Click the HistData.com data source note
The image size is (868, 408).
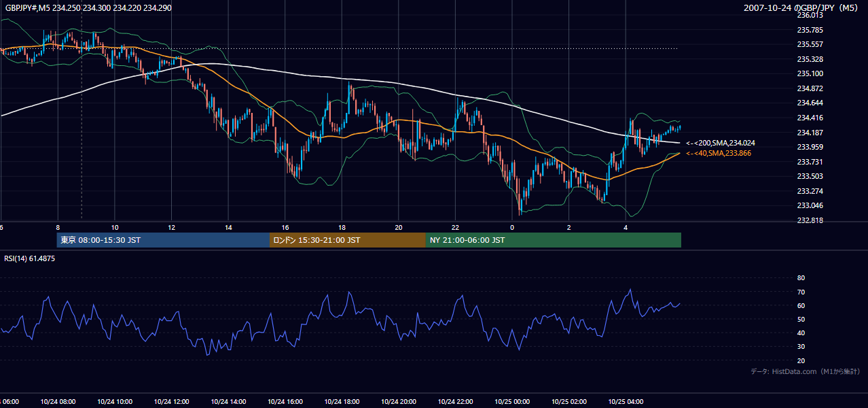point(806,371)
